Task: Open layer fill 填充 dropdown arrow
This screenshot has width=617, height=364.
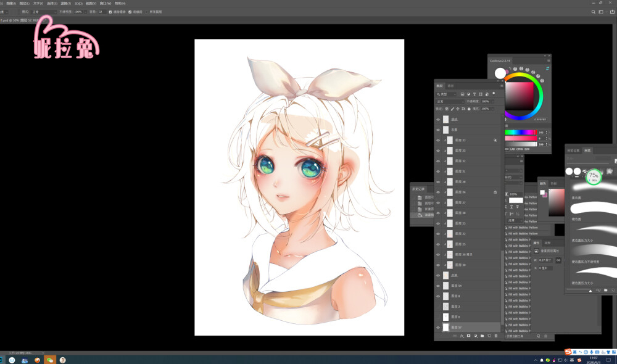Action: pos(493,109)
